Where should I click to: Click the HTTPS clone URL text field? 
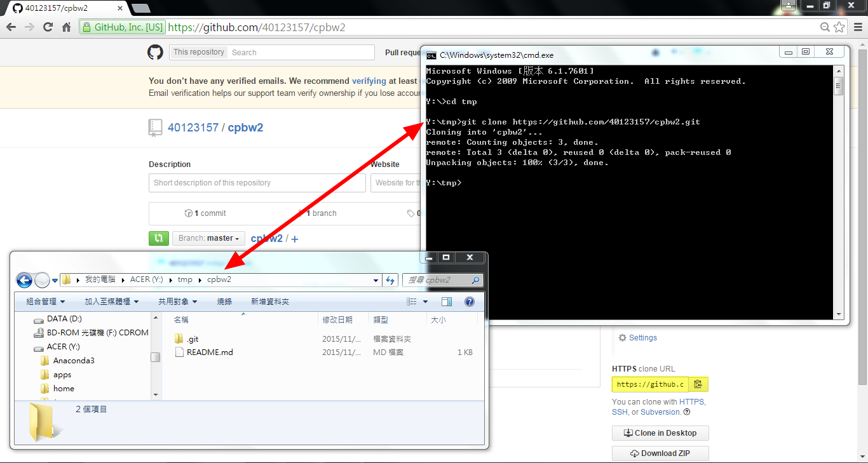coord(650,384)
